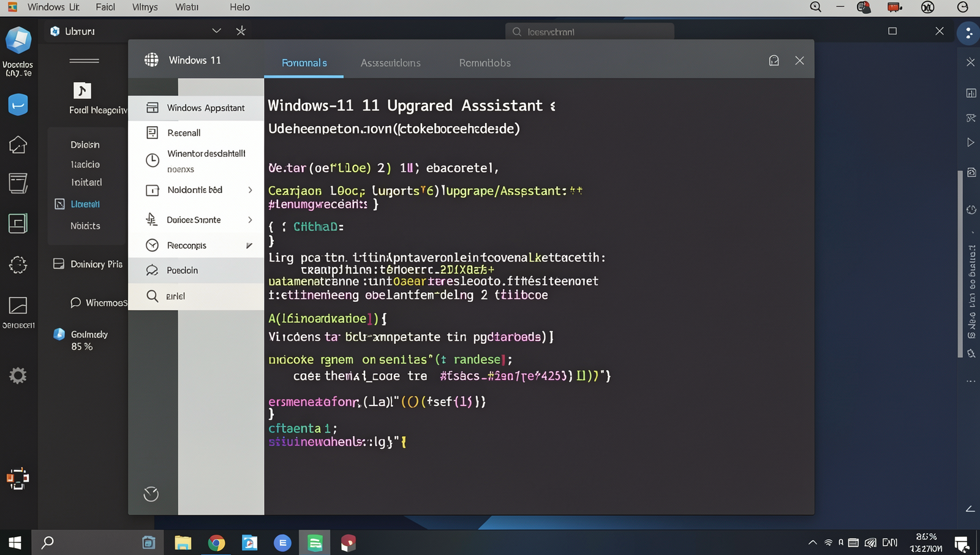Click the Windows Start button
This screenshot has width=980, height=555.
15,543
